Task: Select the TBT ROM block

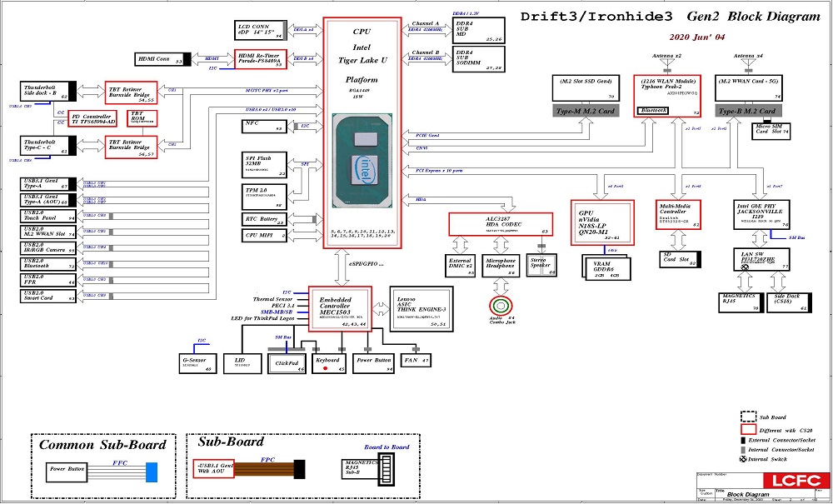Action: click(142, 118)
